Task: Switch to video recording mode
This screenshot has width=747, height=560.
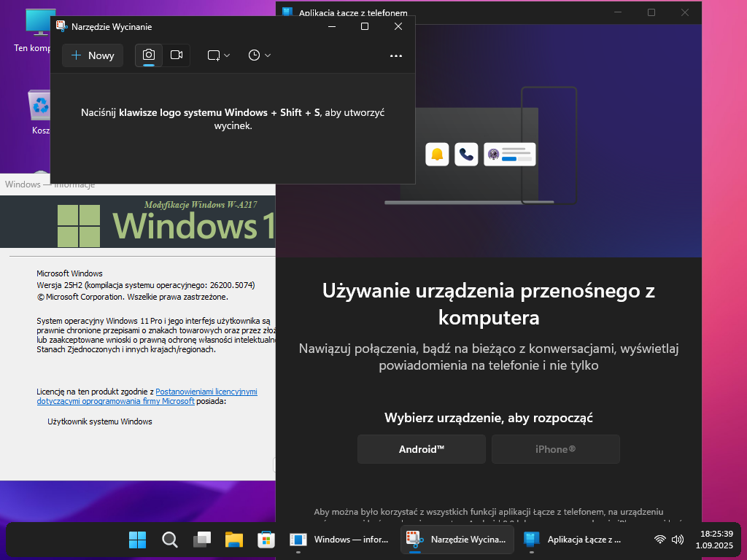Action: tap(176, 55)
